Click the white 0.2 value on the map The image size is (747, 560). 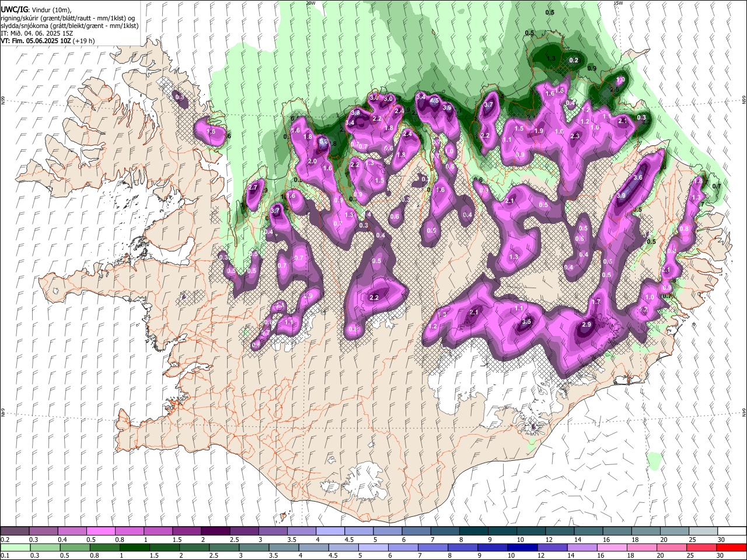pos(574,60)
